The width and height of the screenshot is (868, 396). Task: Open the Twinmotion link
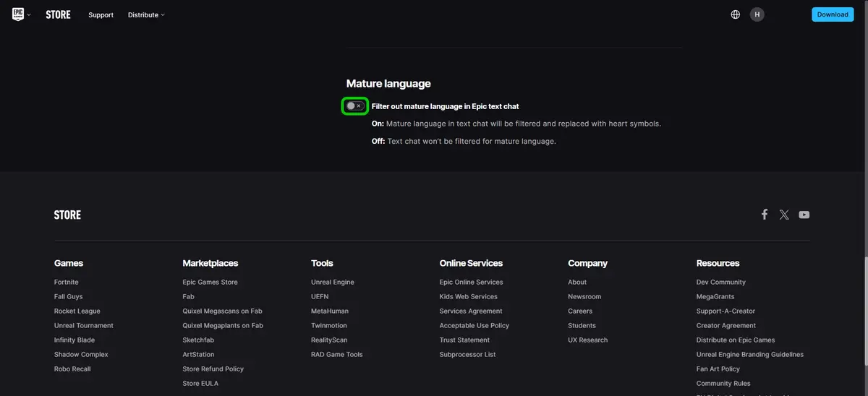click(329, 325)
